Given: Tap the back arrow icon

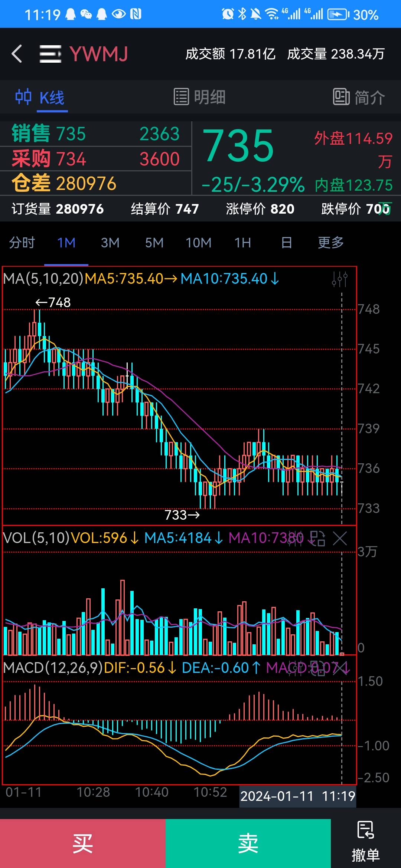Looking at the screenshot, I should point(17,54).
